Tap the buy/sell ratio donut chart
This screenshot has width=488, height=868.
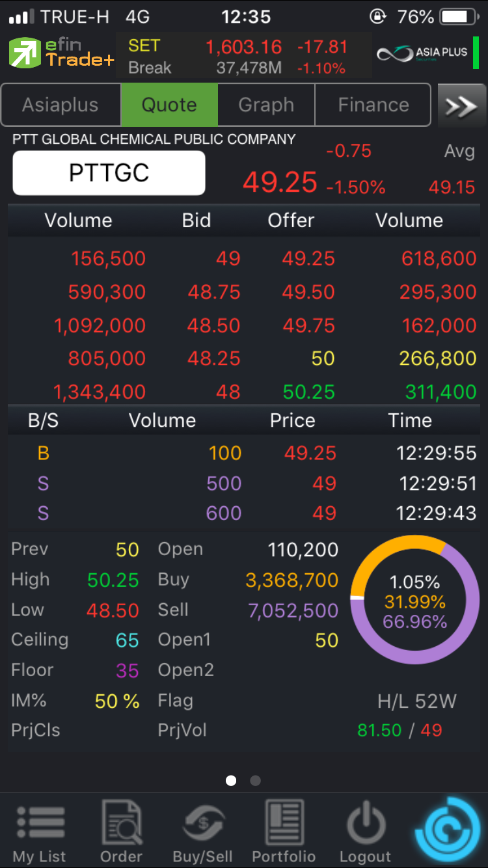coord(415,601)
